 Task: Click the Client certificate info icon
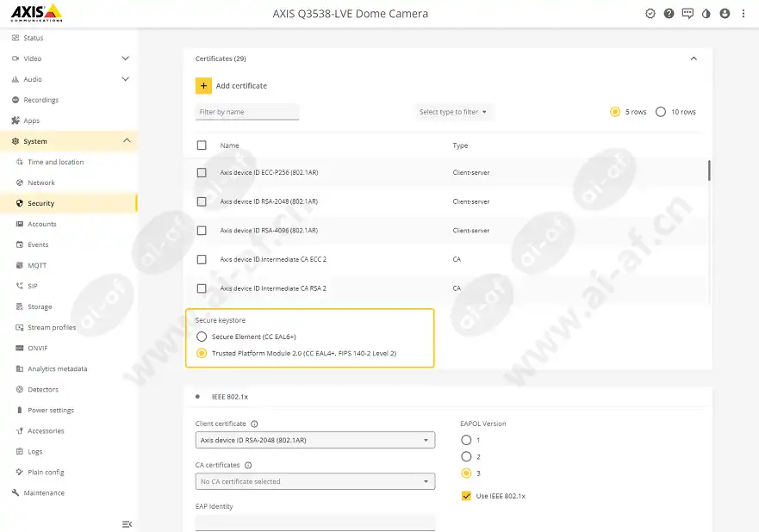click(254, 424)
